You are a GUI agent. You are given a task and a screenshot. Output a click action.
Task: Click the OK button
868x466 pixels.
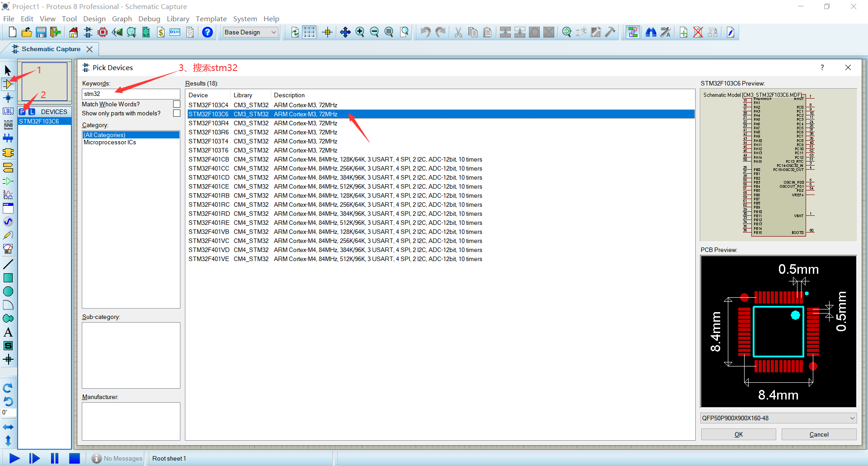point(738,434)
